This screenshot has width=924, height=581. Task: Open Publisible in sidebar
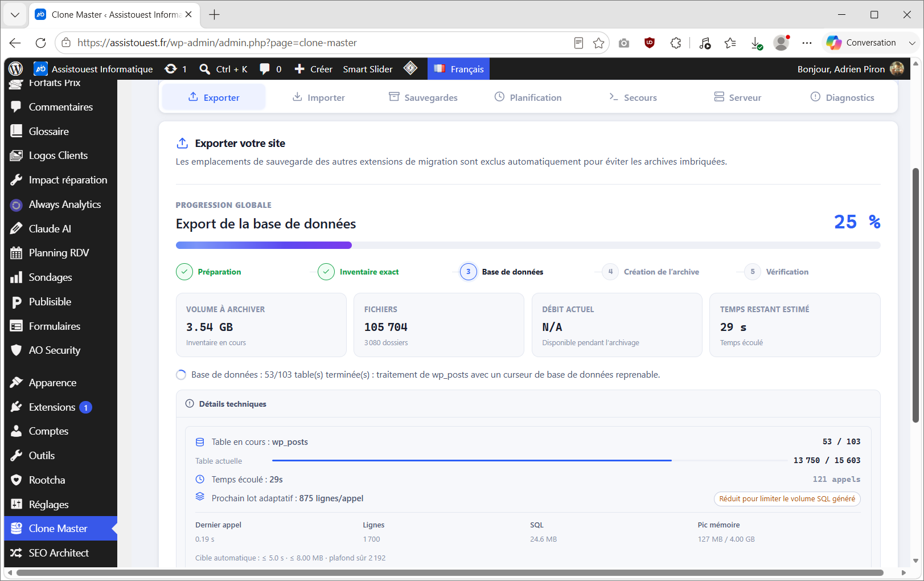coord(60,302)
